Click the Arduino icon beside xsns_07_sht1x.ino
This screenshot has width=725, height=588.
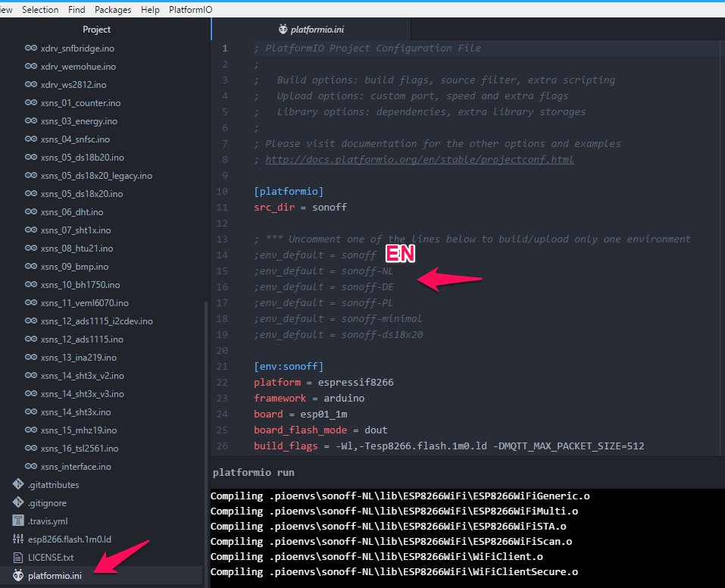(31, 230)
